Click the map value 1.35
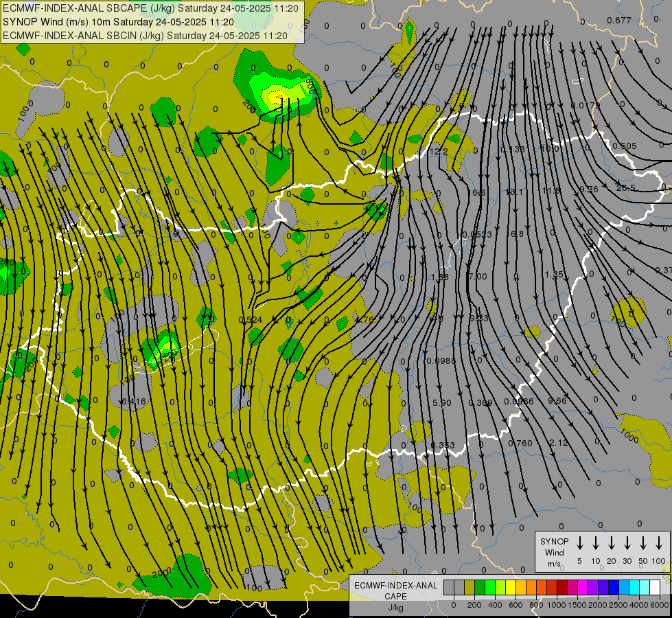The image size is (672, 618). 554,275
